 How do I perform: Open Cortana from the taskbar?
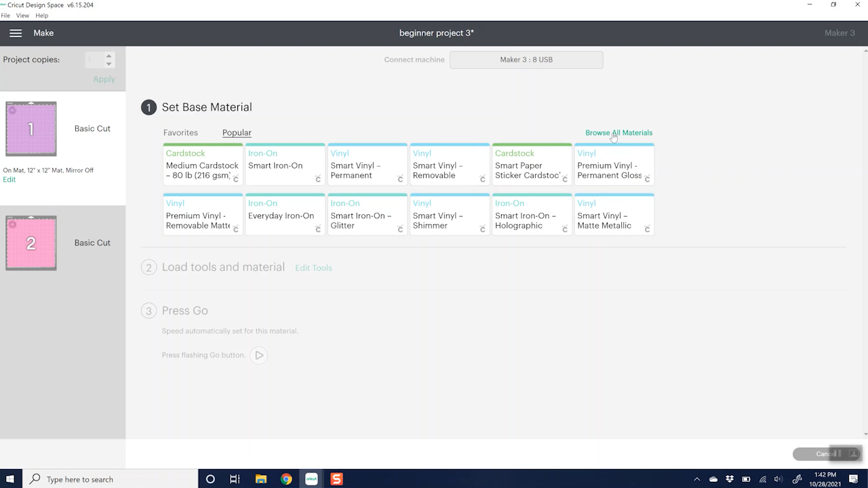coord(210,479)
